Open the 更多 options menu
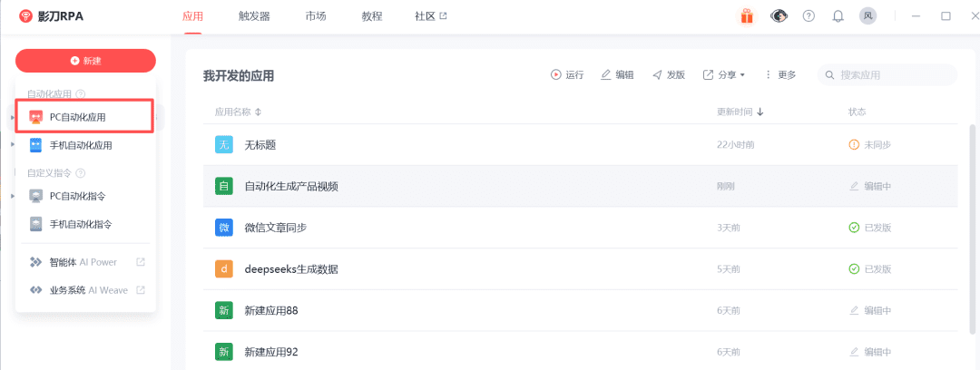 [x=779, y=75]
